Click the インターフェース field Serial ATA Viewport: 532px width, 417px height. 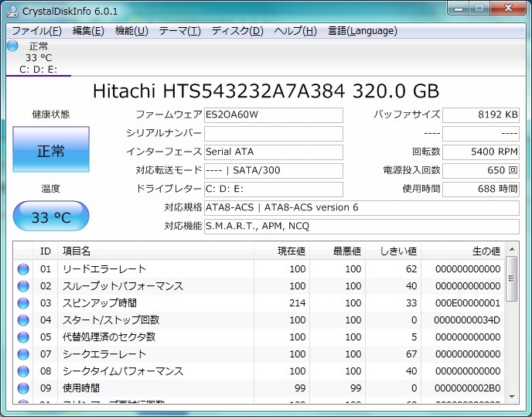[x=274, y=152]
